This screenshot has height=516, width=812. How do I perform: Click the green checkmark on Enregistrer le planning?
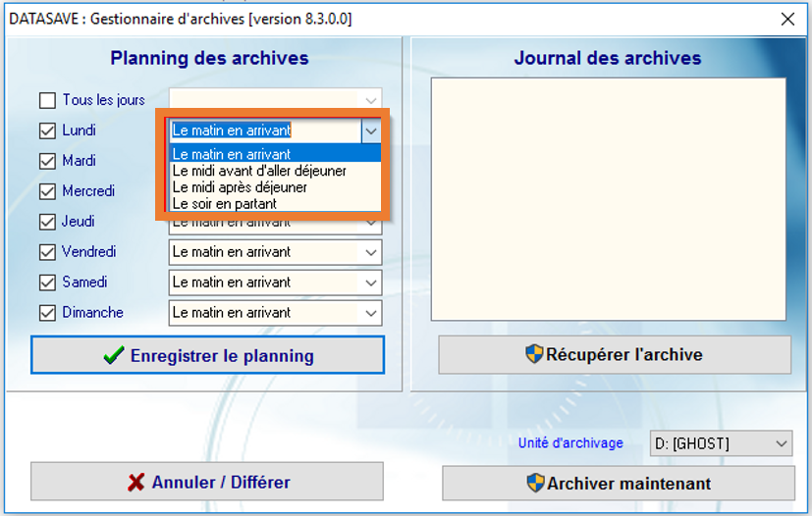coord(114,356)
